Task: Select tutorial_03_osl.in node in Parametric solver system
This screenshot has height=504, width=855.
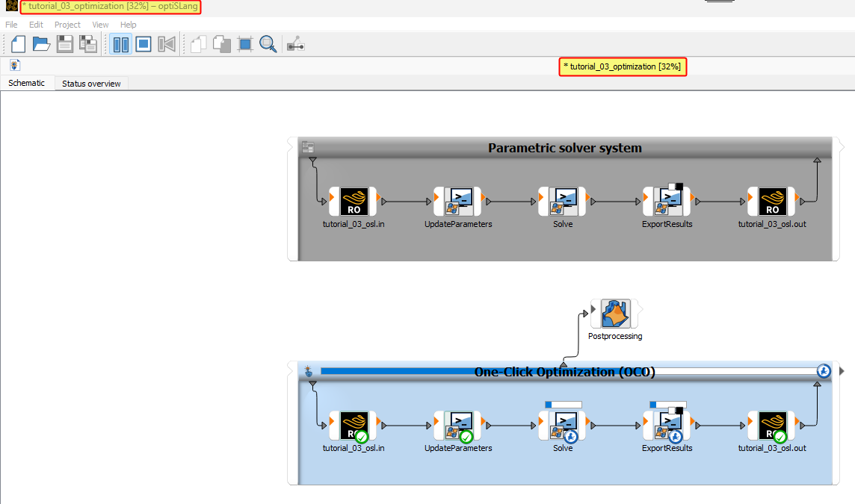Action: pos(354,201)
